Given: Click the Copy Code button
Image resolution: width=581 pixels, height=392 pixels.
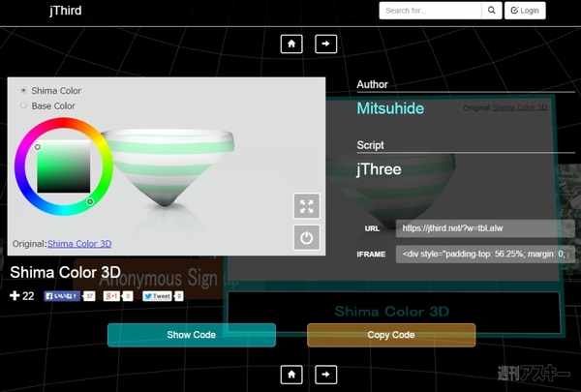Looking at the screenshot, I should click(x=391, y=335).
